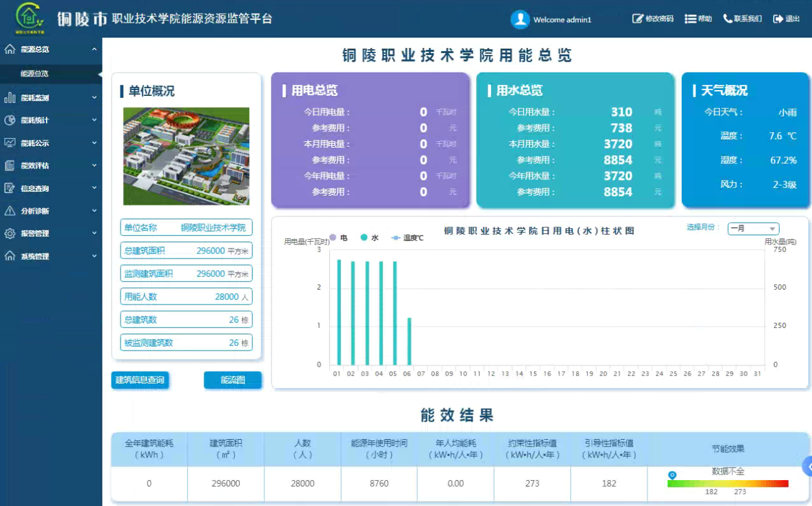
Task: Open the 系统管理 menu item
Action: coord(35,257)
